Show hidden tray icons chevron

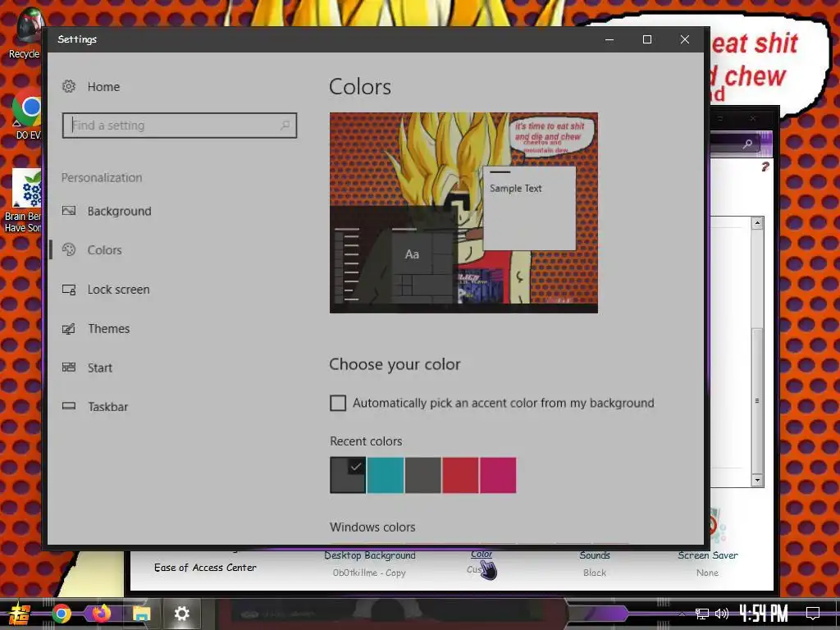point(682,614)
